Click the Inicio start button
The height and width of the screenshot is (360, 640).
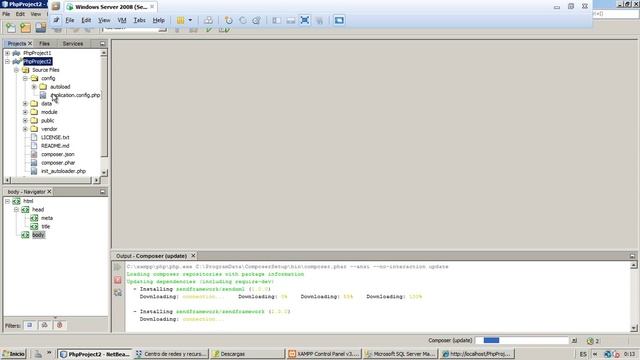tap(14, 354)
